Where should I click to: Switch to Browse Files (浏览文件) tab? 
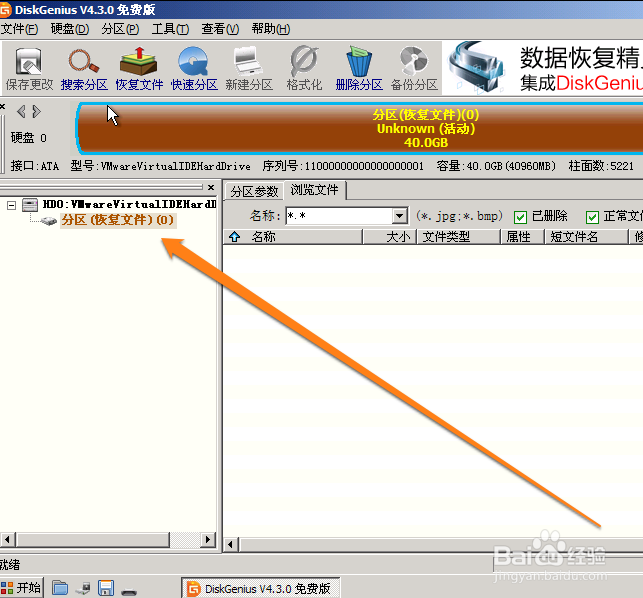315,190
